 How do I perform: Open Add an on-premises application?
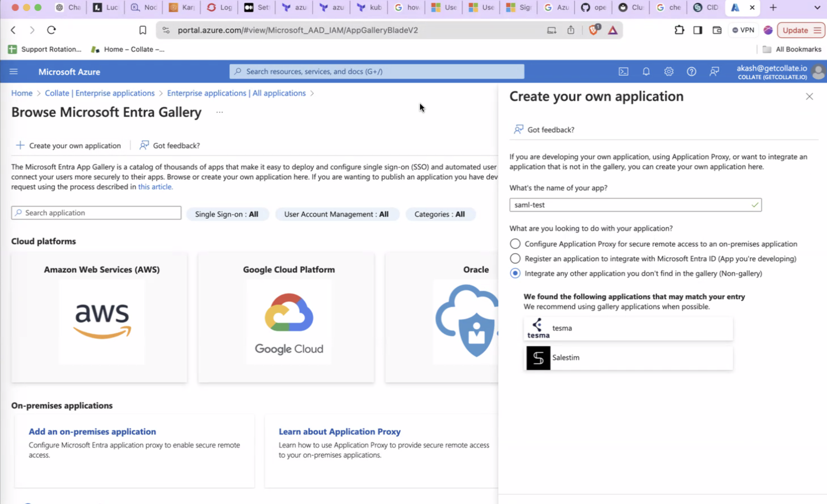tap(92, 431)
